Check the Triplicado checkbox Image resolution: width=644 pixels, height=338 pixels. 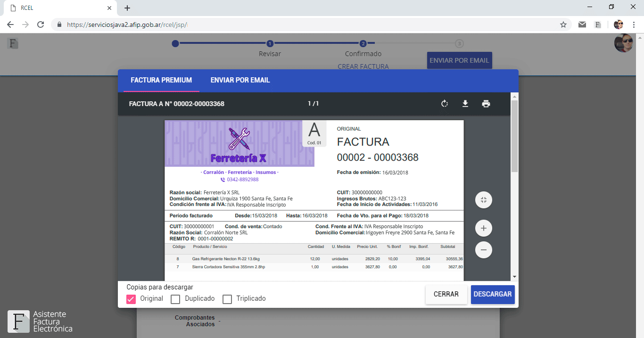click(x=227, y=299)
